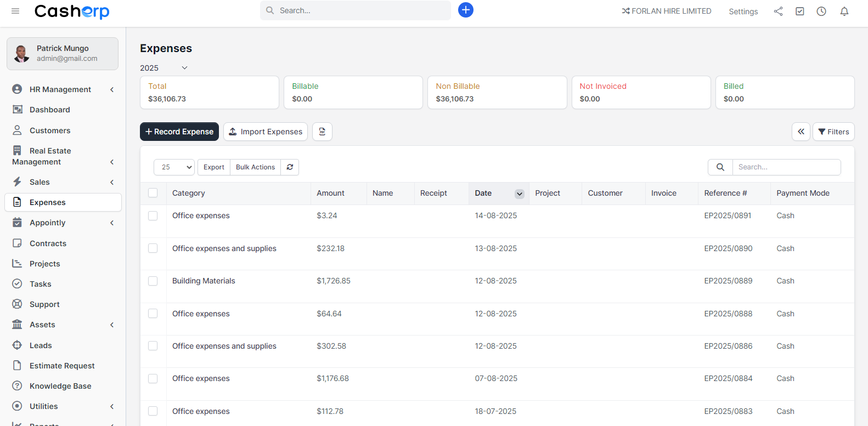Toggle the hamburger sidebar menu icon

click(x=15, y=11)
